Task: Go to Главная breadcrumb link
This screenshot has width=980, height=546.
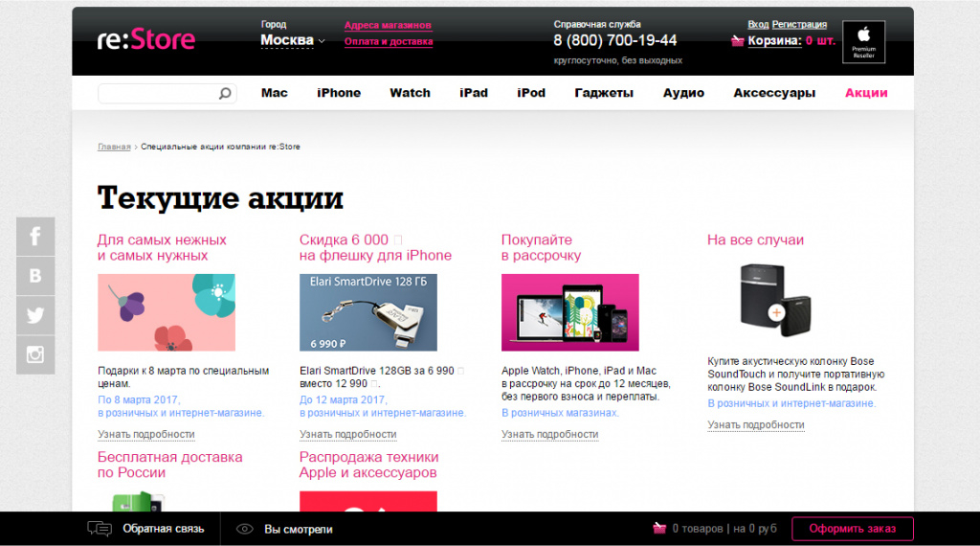Action: tap(114, 147)
